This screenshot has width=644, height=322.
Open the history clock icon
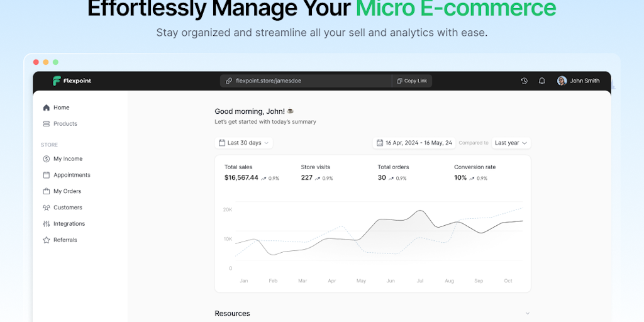pos(525,81)
